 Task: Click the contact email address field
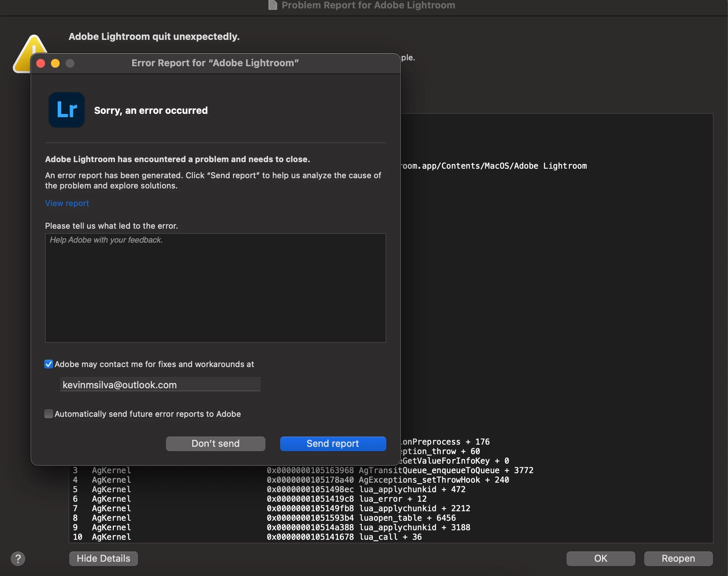pyautogui.click(x=160, y=385)
